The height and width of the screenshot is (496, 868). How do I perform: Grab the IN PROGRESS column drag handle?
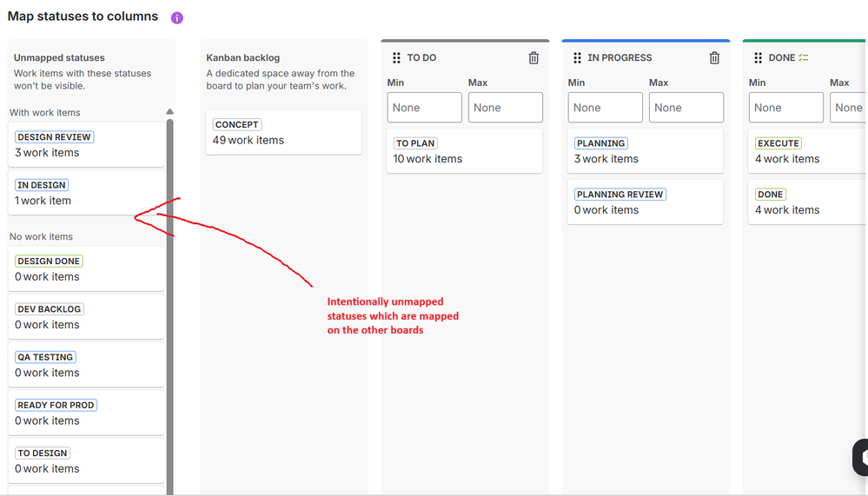(578, 57)
